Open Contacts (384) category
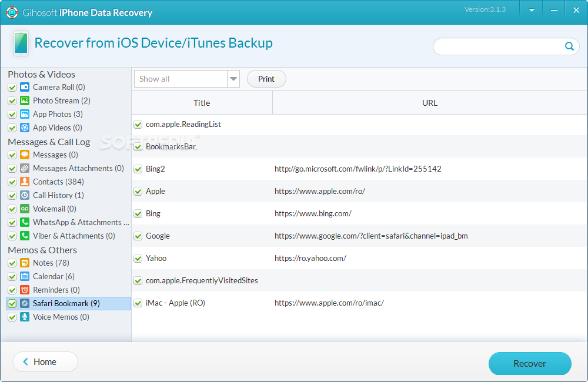 click(x=58, y=182)
